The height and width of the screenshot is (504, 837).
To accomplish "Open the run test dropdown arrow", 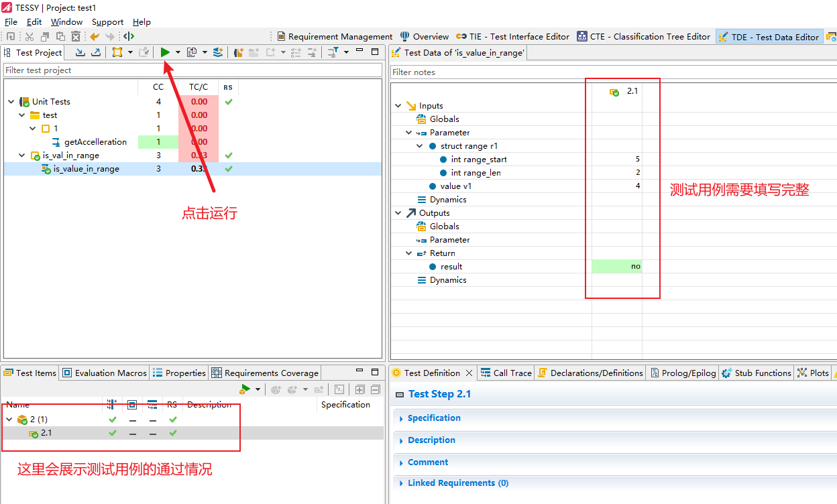I will [178, 52].
